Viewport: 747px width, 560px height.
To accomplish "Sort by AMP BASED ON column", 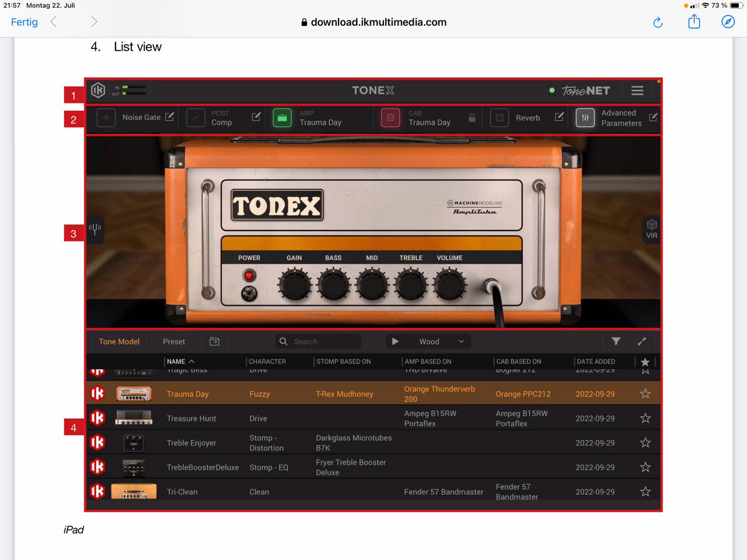I will click(428, 362).
